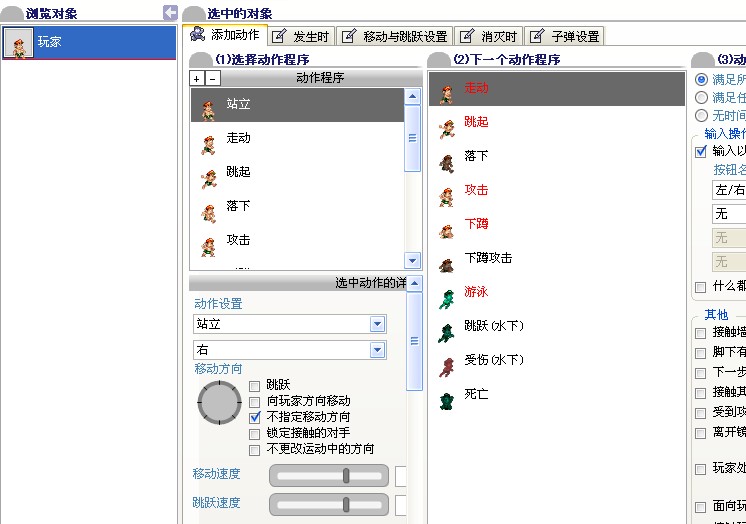Select 落下 sprite icon in action list
746x524 pixels.
[x=208, y=213]
